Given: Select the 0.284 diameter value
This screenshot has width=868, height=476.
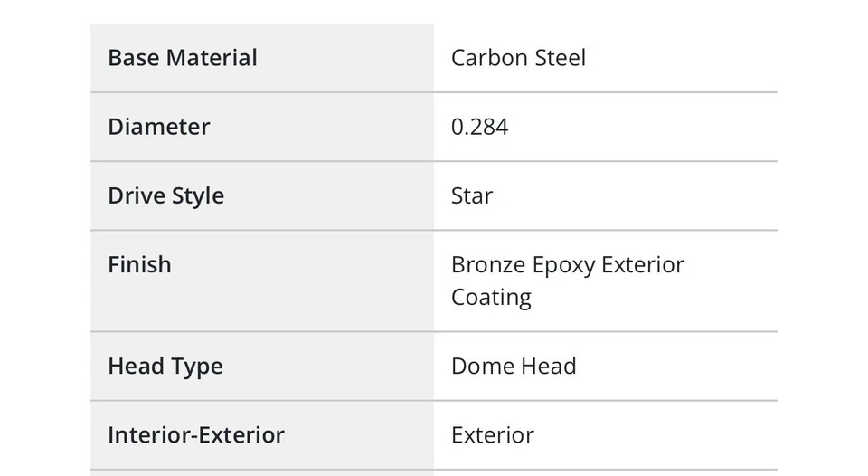Looking at the screenshot, I should click(479, 127).
